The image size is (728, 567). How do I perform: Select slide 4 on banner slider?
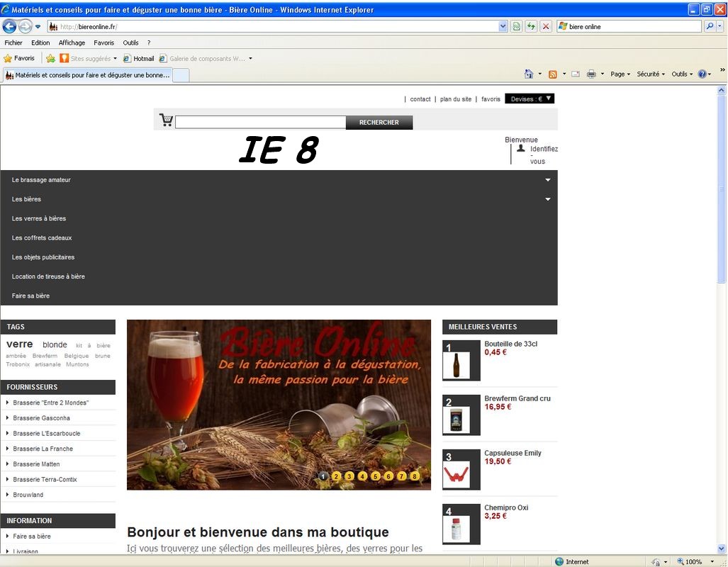tap(363, 476)
